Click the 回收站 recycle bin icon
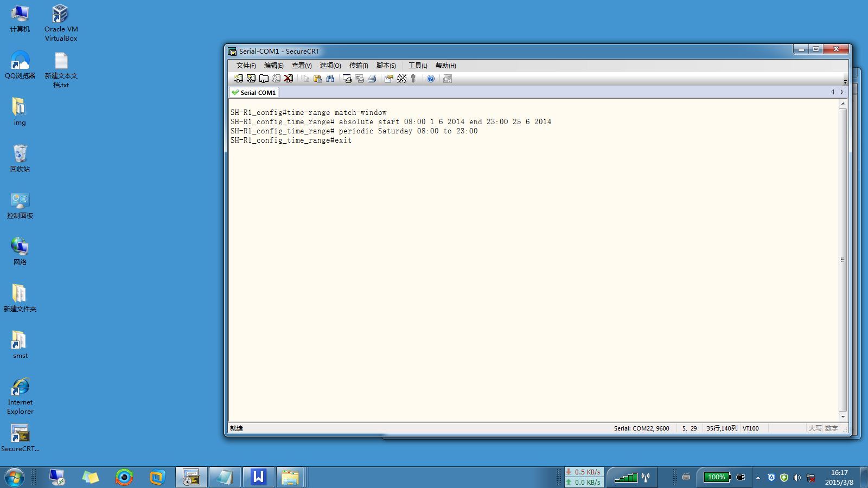The height and width of the screenshot is (488, 868). [x=20, y=158]
